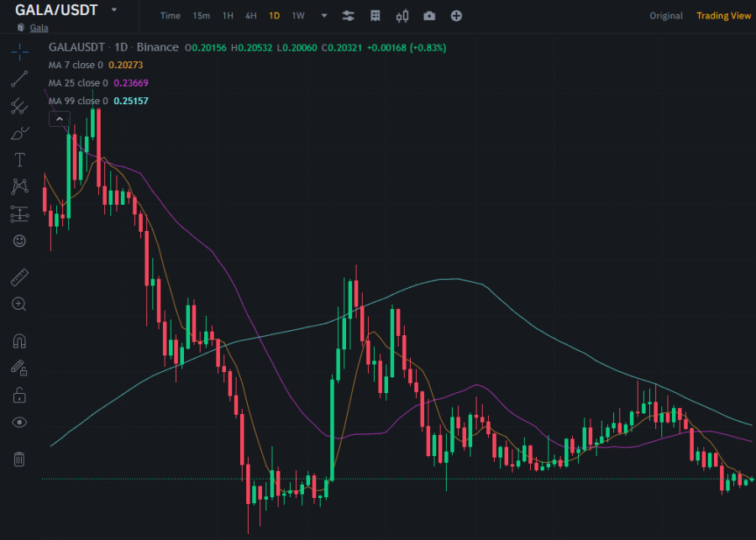Toggle magnet mode
The width and height of the screenshot is (756, 540).
coord(19,341)
